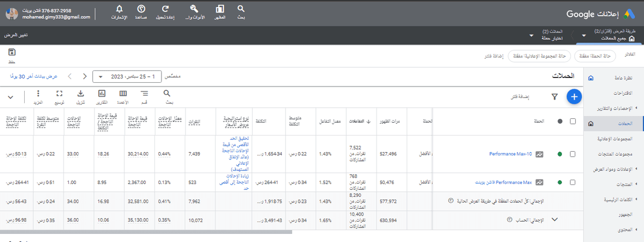Viewport: 644px width, 242px height.
Task: Click the horizontal scrollbar below the table
Action: (x=145, y=232)
